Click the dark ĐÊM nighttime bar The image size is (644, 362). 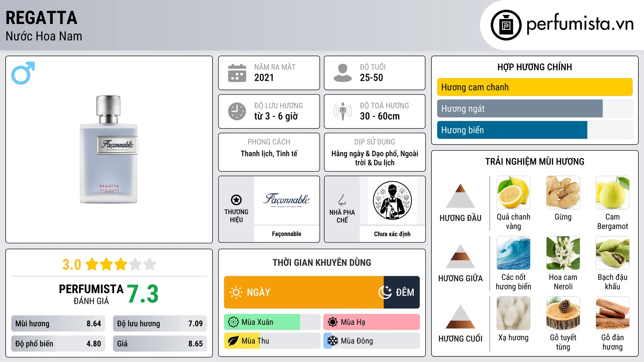point(402,292)
